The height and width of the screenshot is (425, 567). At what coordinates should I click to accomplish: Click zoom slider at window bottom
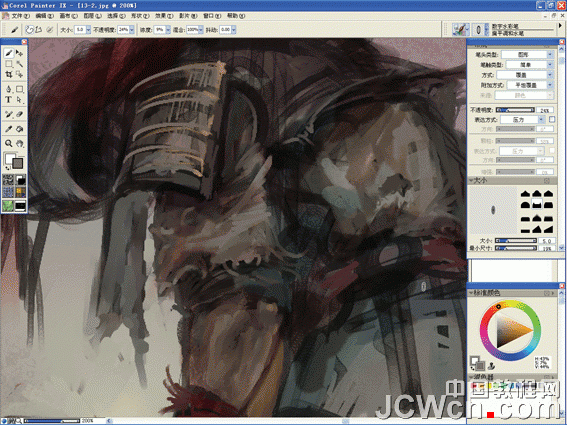[x=52, y=421]
